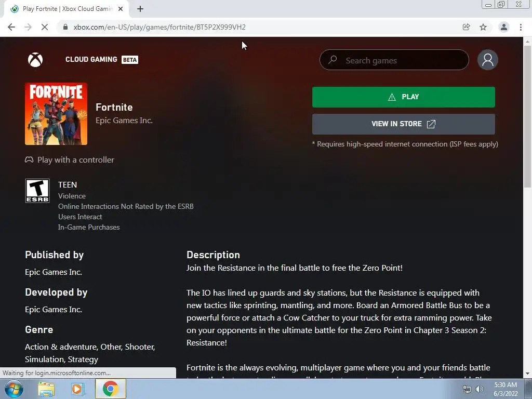Click 'Epic Games Inc.' under Published by
532x399 pixels.
pos(54,272)
